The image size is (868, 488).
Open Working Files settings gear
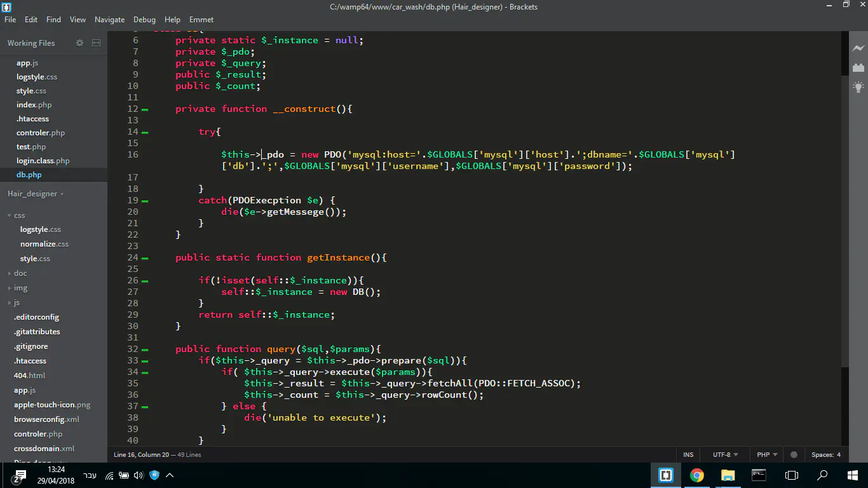(79, 43)
